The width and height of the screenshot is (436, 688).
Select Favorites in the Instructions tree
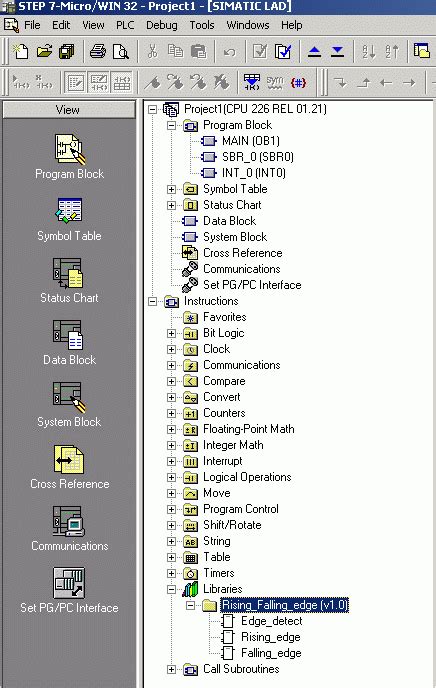click(225, 317)
